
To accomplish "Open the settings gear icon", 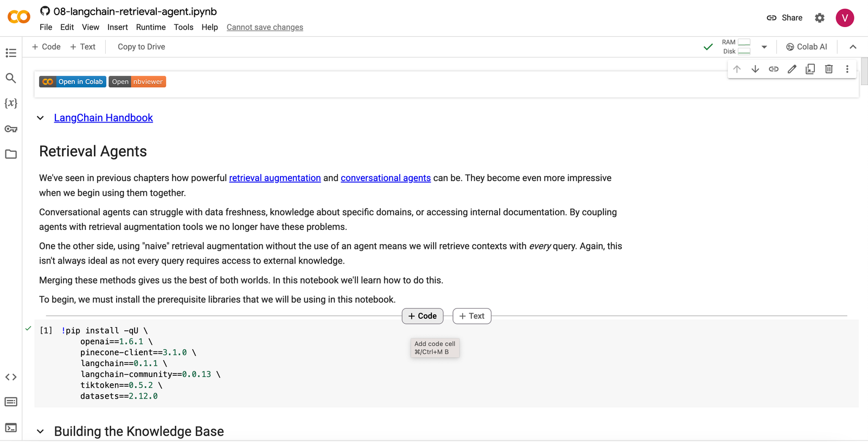I will (x=820, y=18).
